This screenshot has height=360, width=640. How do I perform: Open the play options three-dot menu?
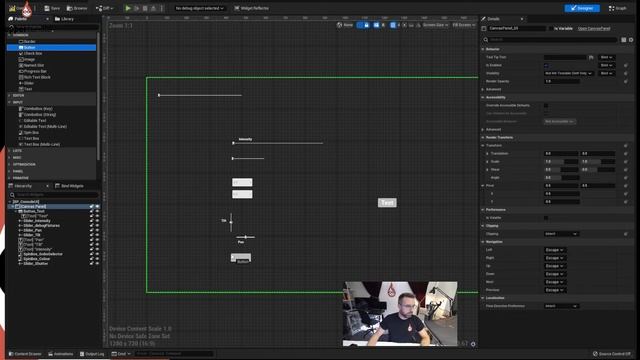(x=162, y=8)
